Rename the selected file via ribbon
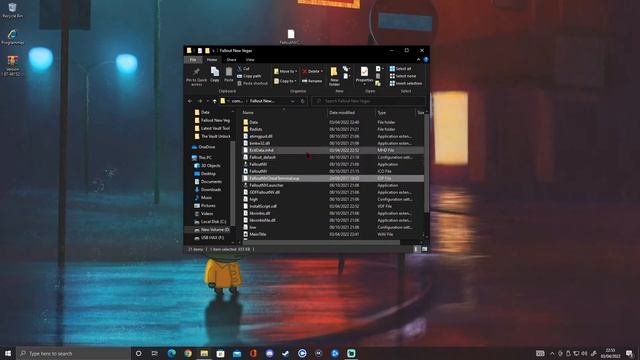 pyautogui.click(x=312, y=81)
